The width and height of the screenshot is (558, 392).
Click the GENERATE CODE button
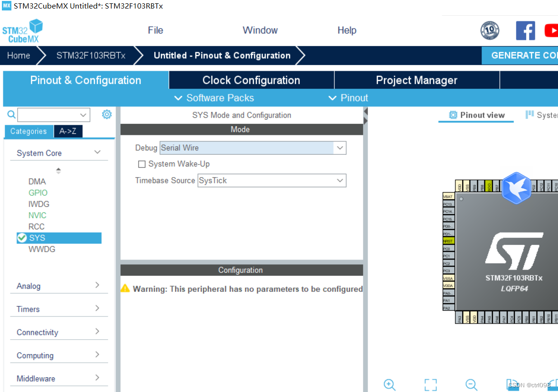tap(520, 56)
